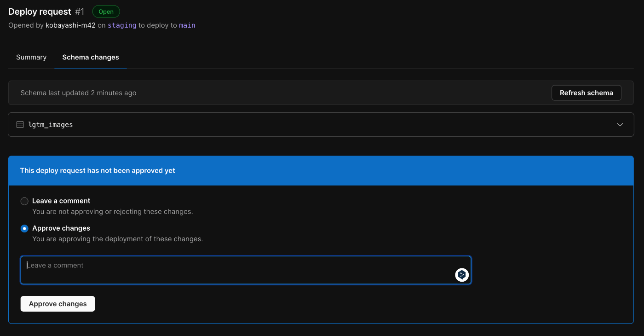
Task: Select the "Leave a comment" radio button
Action: 24,201
